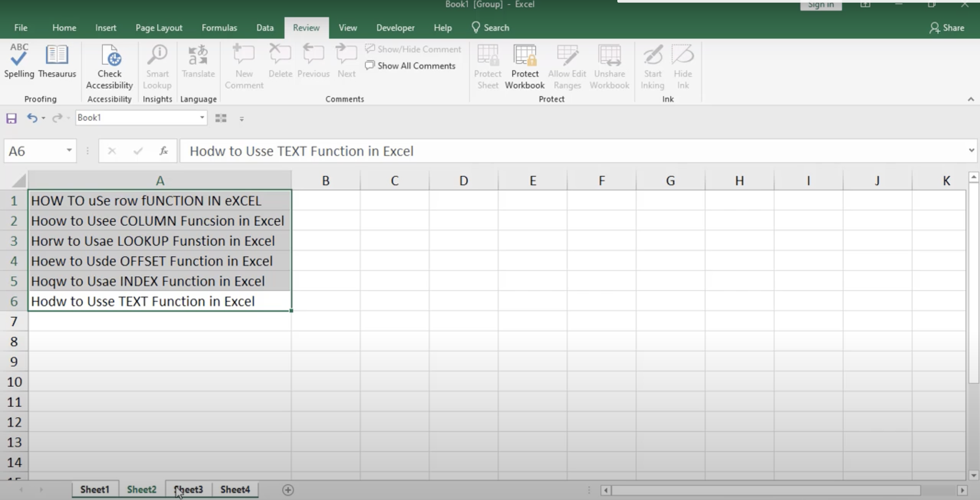Expand the formula bar chevron
The width and height of the screenshot is (980, 500).
click(x=971, y=150)
